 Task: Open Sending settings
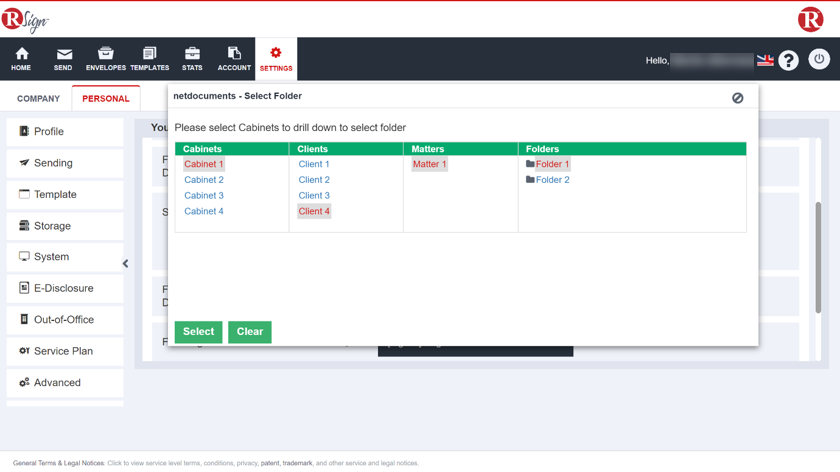(x=65, y=163)
